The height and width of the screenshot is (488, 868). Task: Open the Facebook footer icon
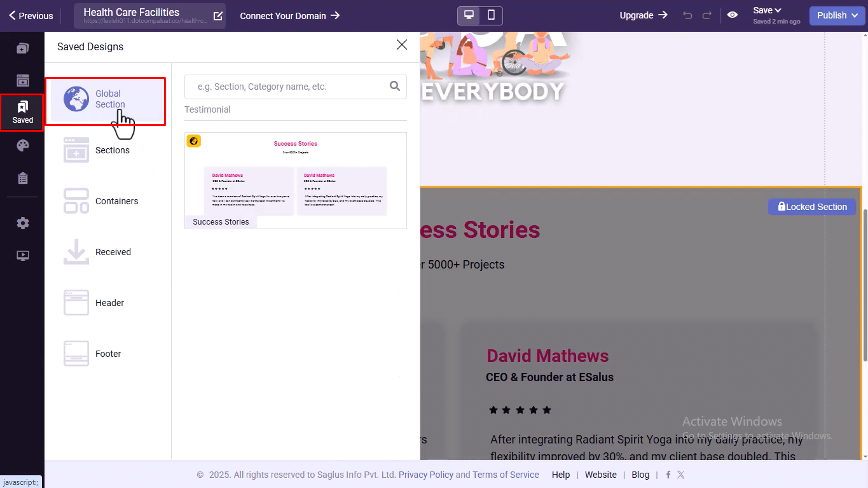pos(668,475)
